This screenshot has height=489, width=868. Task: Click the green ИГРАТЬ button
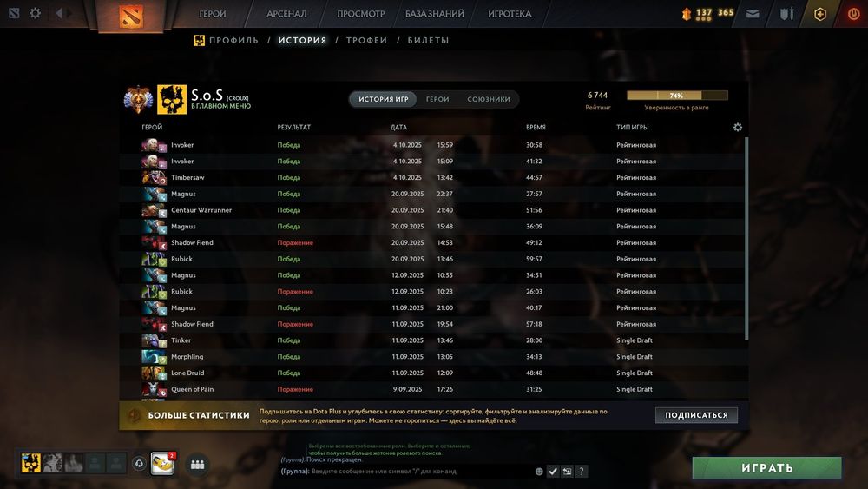[766, 468]
